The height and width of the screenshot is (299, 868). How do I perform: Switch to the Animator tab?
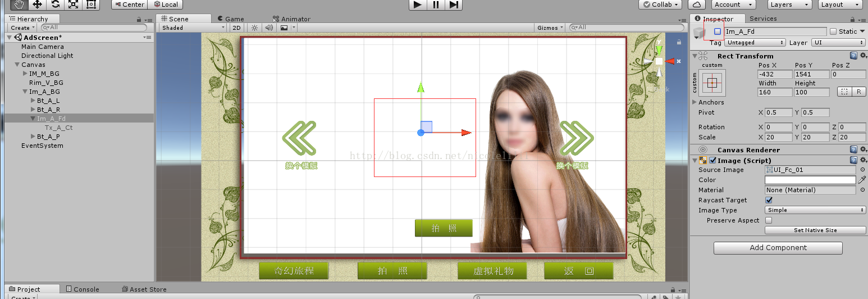pos(291,19)
